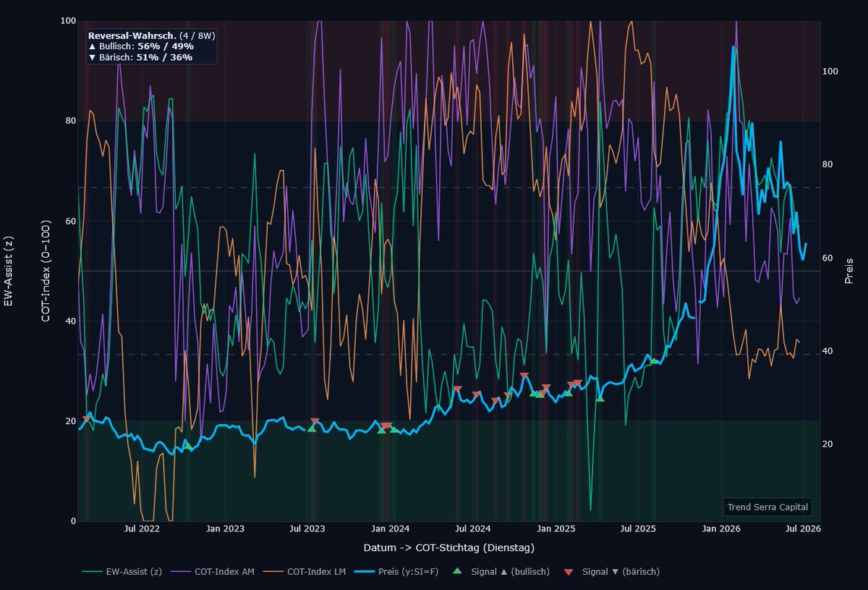Viewport: 868px width, 590px height.
Task: Click the '40' tick on COT-Index axis
Action: [x=71, y=321]
